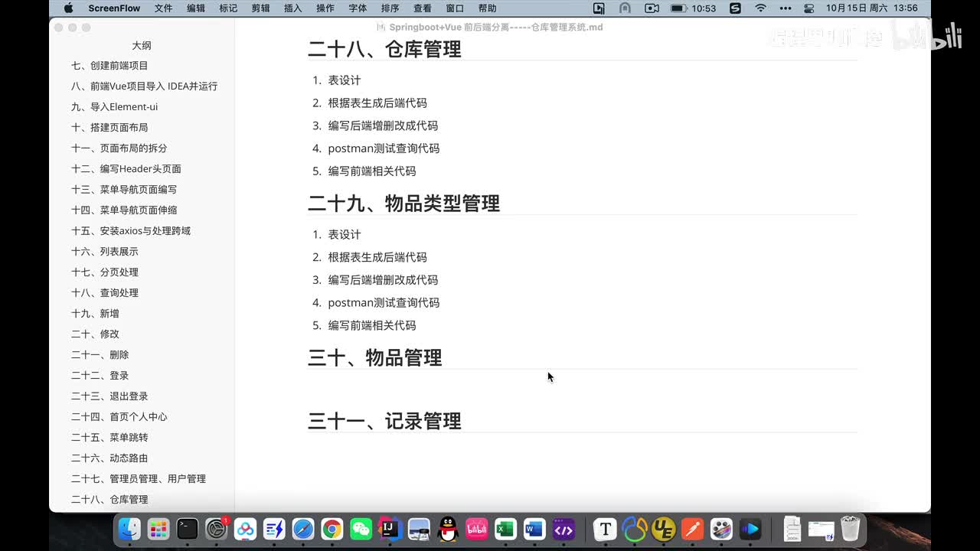Select outline item 十四、菜单导航页面伸缩
The height and width of the screenshot is (551, 980).
(124, 210)
